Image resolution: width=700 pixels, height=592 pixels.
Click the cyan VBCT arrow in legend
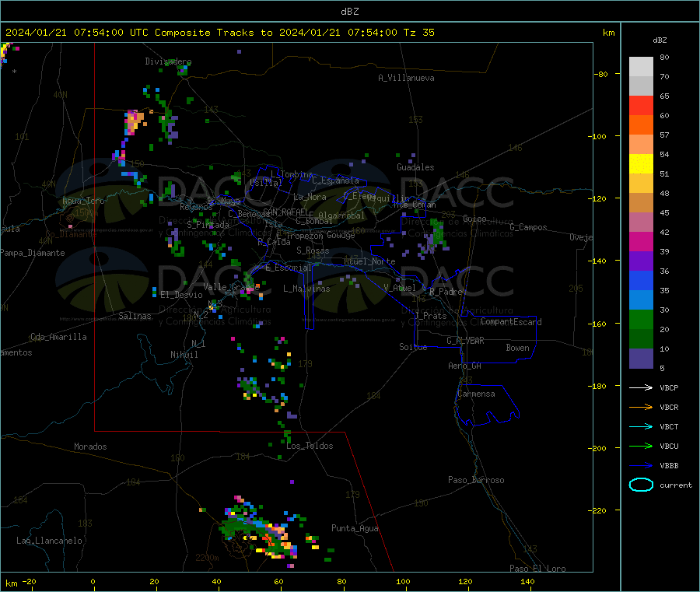click(x=641, y=427)
